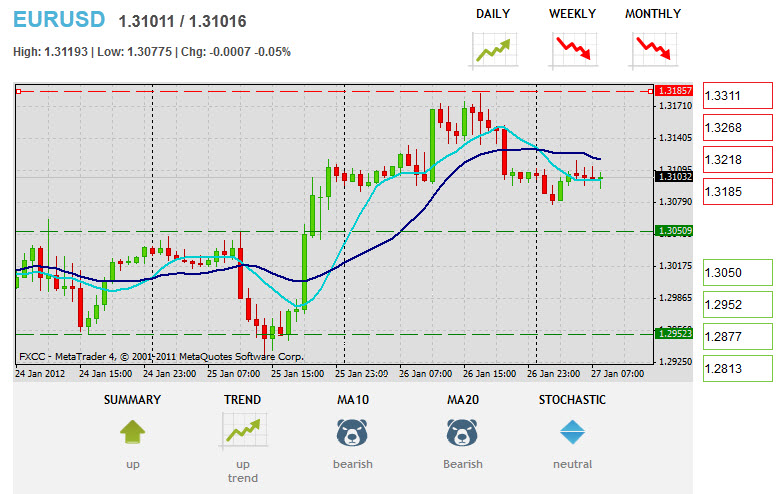Click the 'up trend' label
The width and height of the screenshot is (782, 494).
click(243, 471)
